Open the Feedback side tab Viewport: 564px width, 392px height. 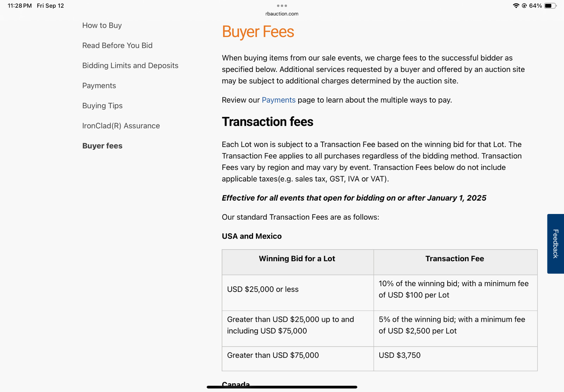556,244
